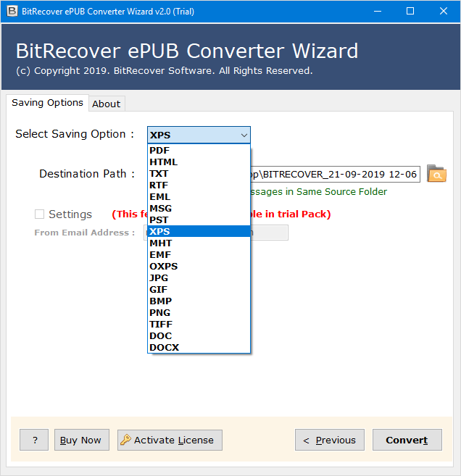The image size is (461, 476).
Task: Choose PNG in the format list
Action: (199, 312)
